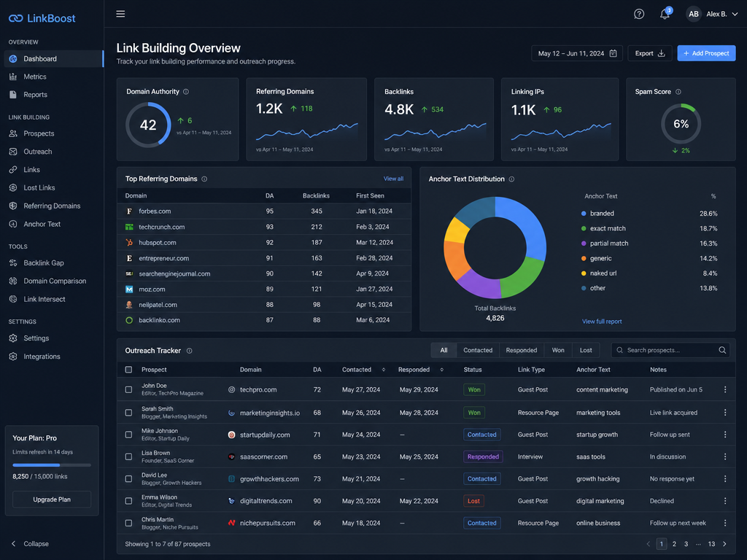Click the Anchor Text sidebar icon
The image size is (747, 560).
tap(13, 225)
